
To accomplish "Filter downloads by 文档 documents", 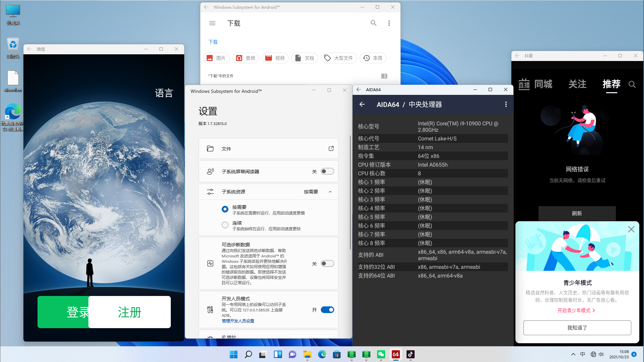I will coord(304,58).
